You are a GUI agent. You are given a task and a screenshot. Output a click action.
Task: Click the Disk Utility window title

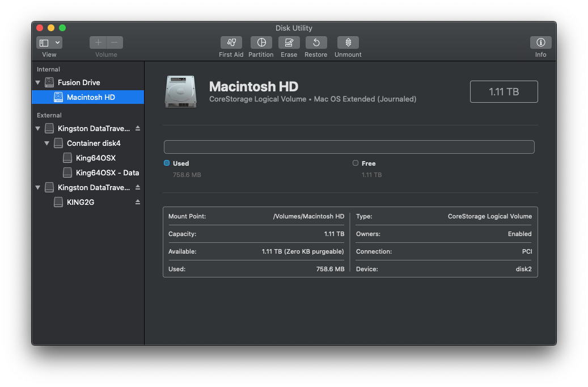pos(294,28)
